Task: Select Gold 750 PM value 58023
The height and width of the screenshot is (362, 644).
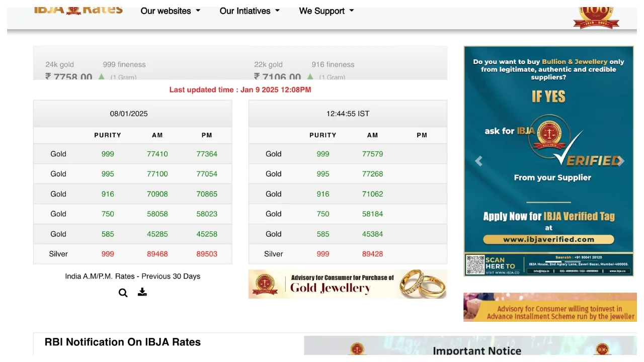Action: point(207,214)
